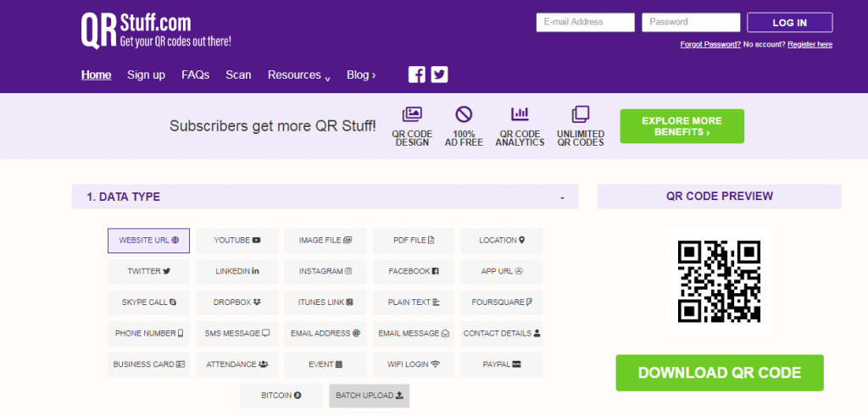Open the Forgot Password link
This screenshot has height=416, width=868.
[x=711, y=45]
